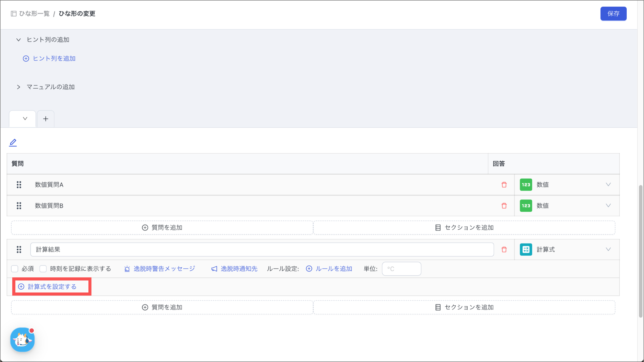
Task: Click the plus tab to add a new page
Action: point(46,119)
